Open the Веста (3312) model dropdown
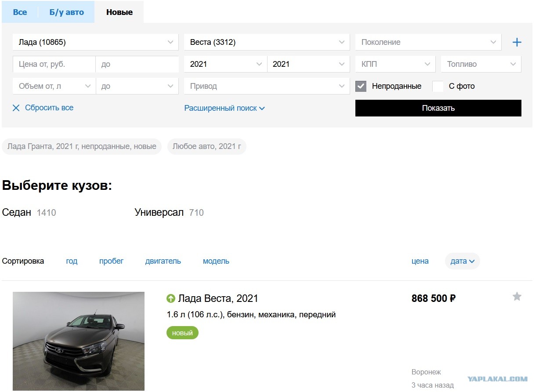Image resolution: width=539 pixels, height=392 pixels. coord(267,42)
